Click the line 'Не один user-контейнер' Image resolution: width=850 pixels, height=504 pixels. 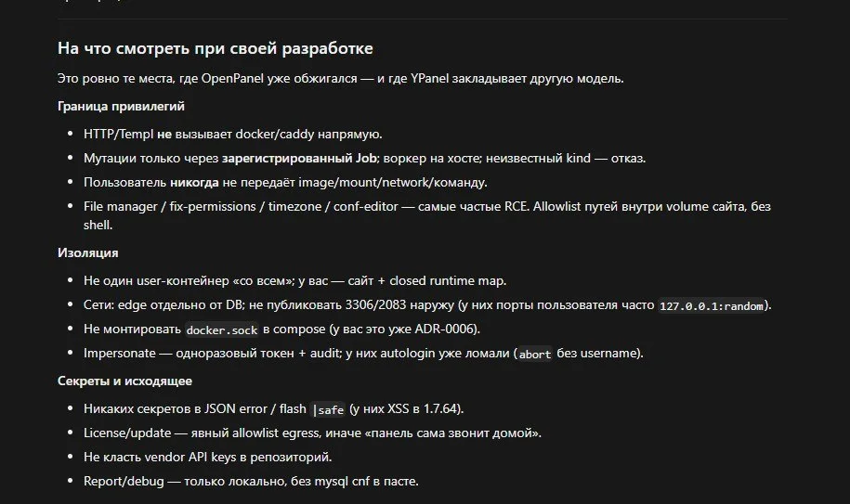click(294, 281)
